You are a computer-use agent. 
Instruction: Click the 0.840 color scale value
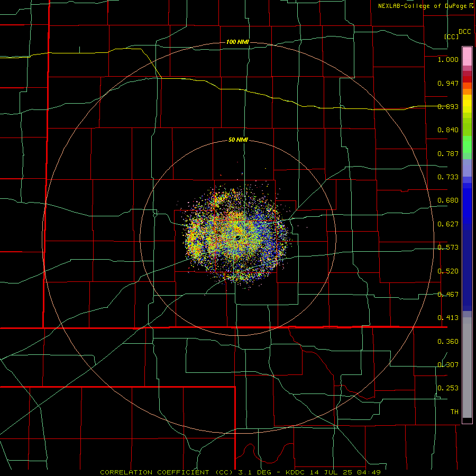coord(448,130)
